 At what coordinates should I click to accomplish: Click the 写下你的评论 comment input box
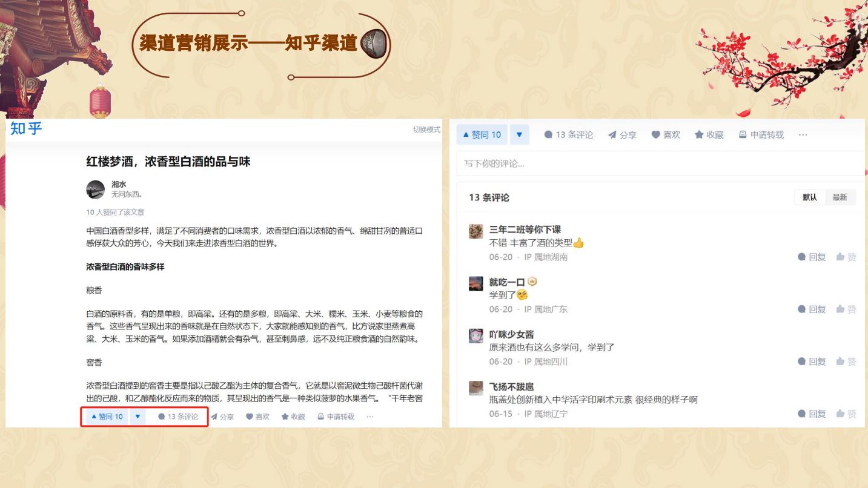(660, 163)
